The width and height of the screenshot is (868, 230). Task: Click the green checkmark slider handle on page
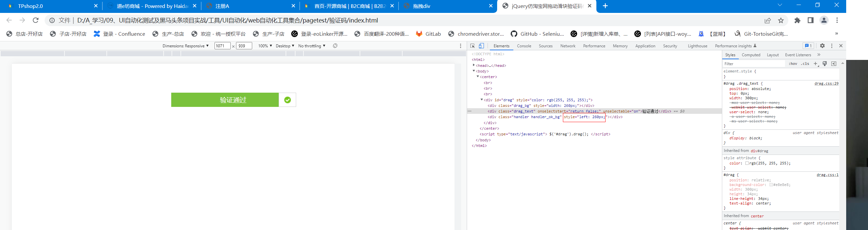(x=287, y=100)
